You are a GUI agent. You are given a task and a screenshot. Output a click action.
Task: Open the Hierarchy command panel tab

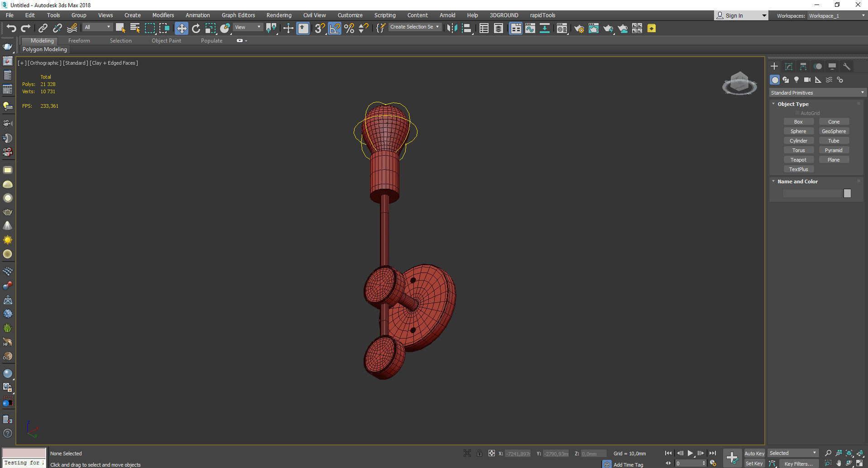coord(803,66)
